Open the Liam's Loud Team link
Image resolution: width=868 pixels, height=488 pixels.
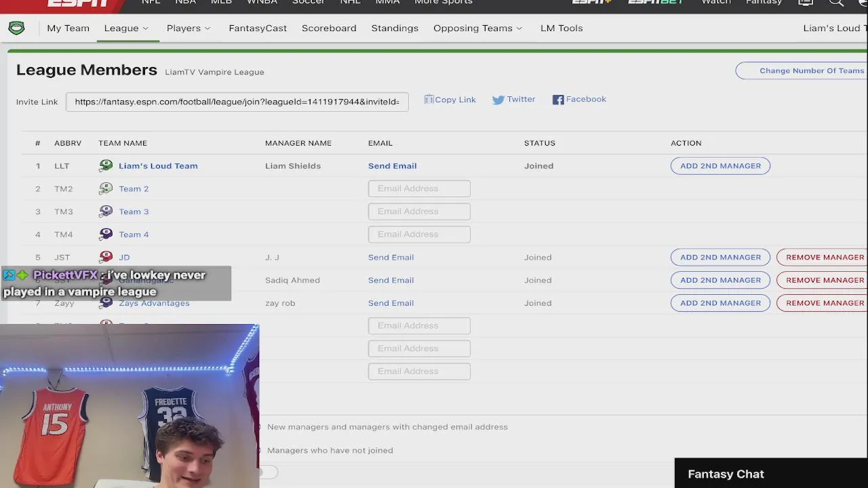[158, 165]
